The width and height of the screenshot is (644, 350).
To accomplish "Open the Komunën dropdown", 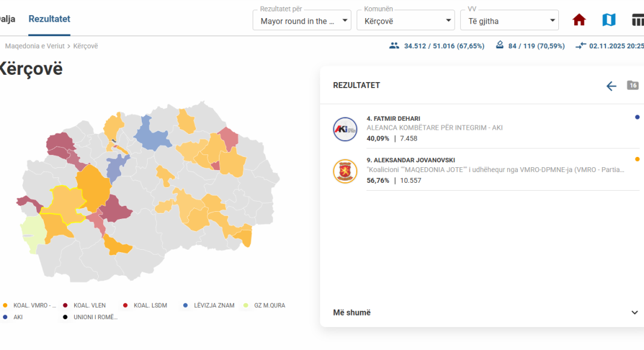I will [405, 21].
